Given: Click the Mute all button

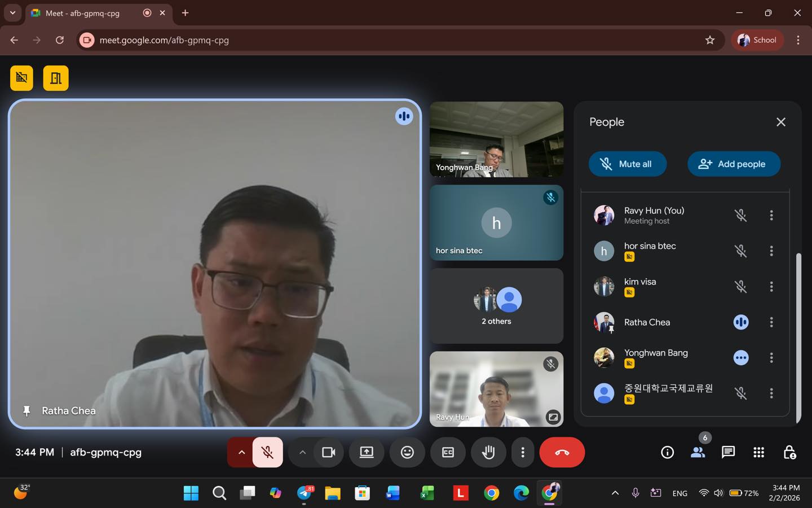Looking at the screenshot, I should coord(627,164).
